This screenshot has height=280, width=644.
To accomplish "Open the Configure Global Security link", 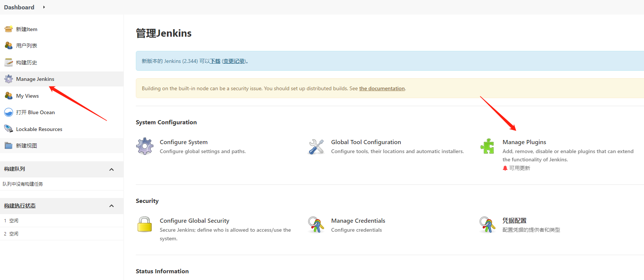I will 195,221.
